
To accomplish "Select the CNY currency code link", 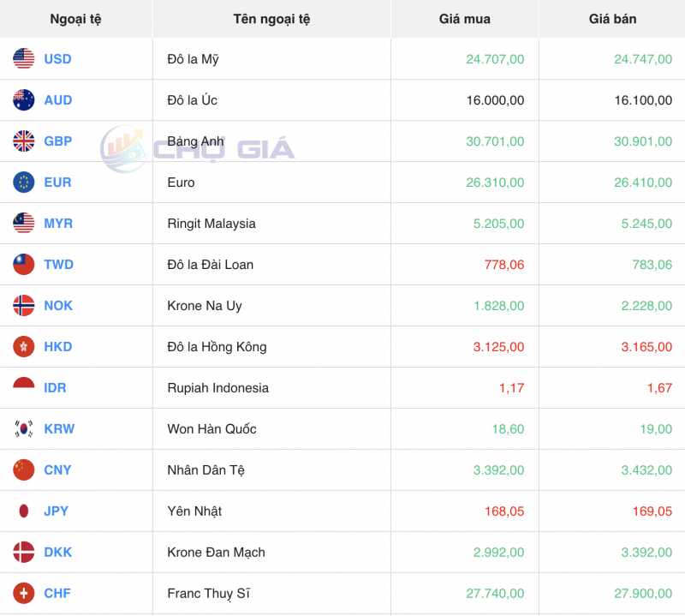I will 57,470.
